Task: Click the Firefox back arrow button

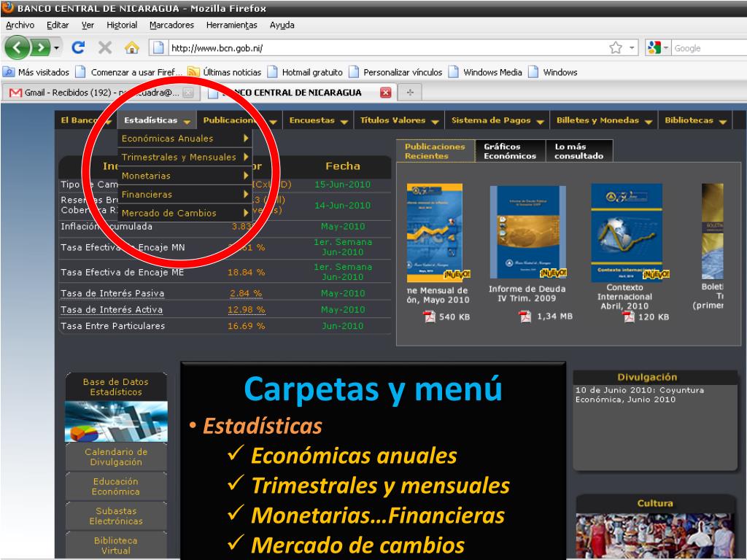Action: tap(18, 47)
